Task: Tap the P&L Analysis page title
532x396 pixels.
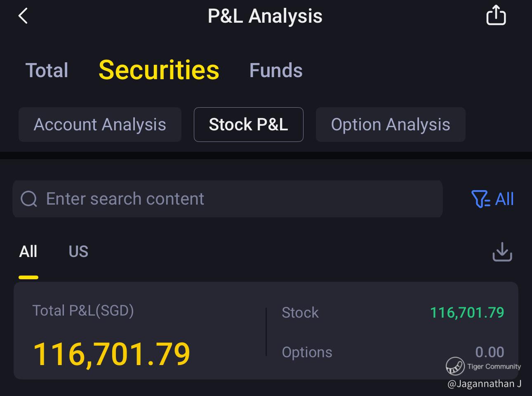Action: 265,16
